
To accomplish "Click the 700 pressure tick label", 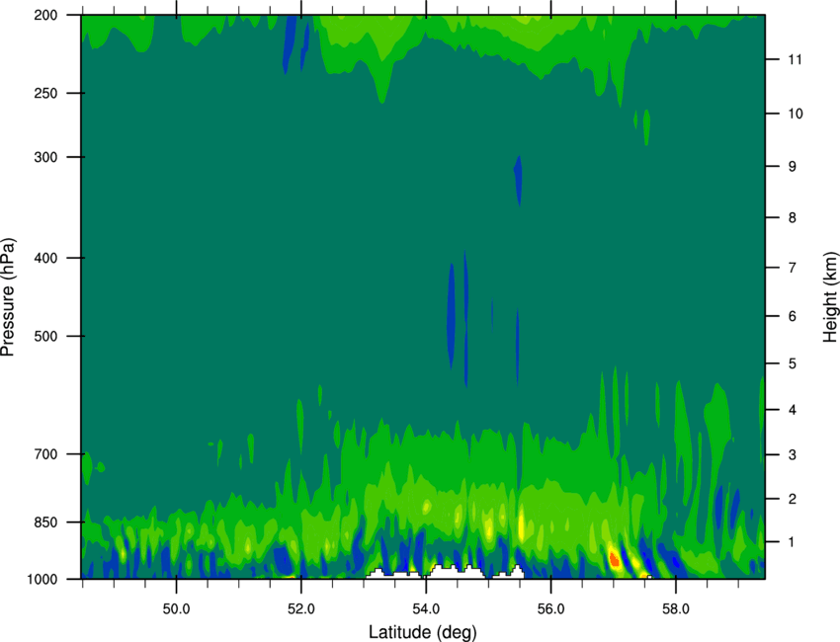I will coord(46,453).
